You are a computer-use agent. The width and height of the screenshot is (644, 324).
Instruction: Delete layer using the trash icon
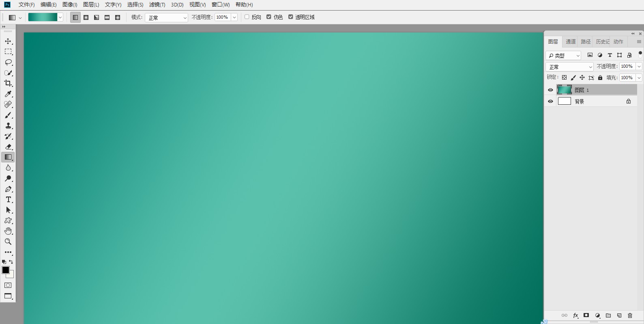[630, 315]
